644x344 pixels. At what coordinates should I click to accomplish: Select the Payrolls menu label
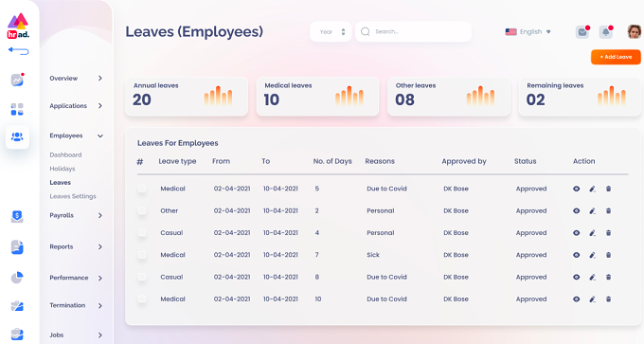[62, 215]
